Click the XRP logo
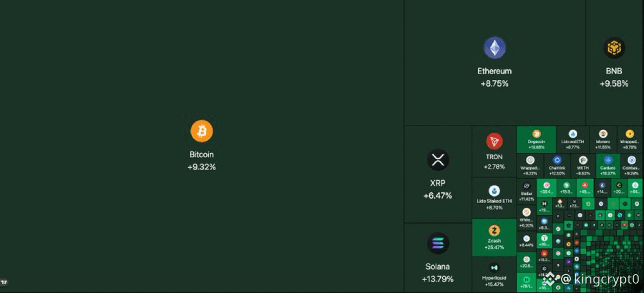Image resolution: width=644 pixels, height=293 pixels. pyautogui.click(x=438, y=160)
